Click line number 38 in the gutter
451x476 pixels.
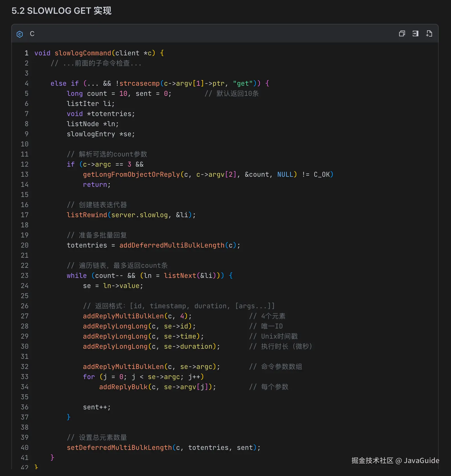point(25,427)
